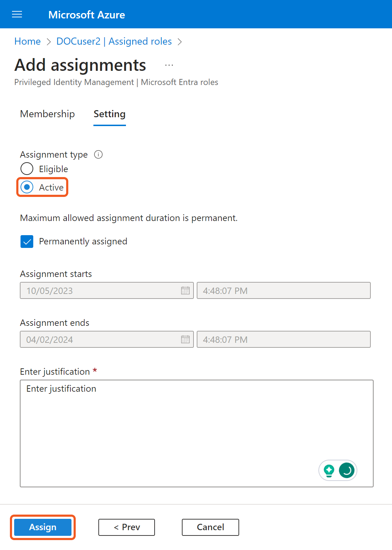
Task: Click the Assignment type info icon
Action: [x=98, y=154]
